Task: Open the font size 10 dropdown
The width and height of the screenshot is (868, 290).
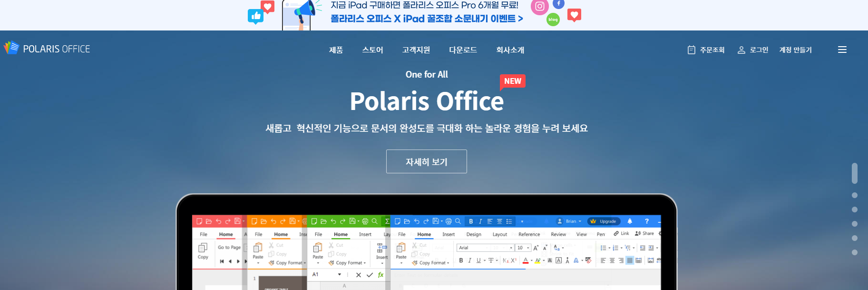Action: (x=528, y=248)
